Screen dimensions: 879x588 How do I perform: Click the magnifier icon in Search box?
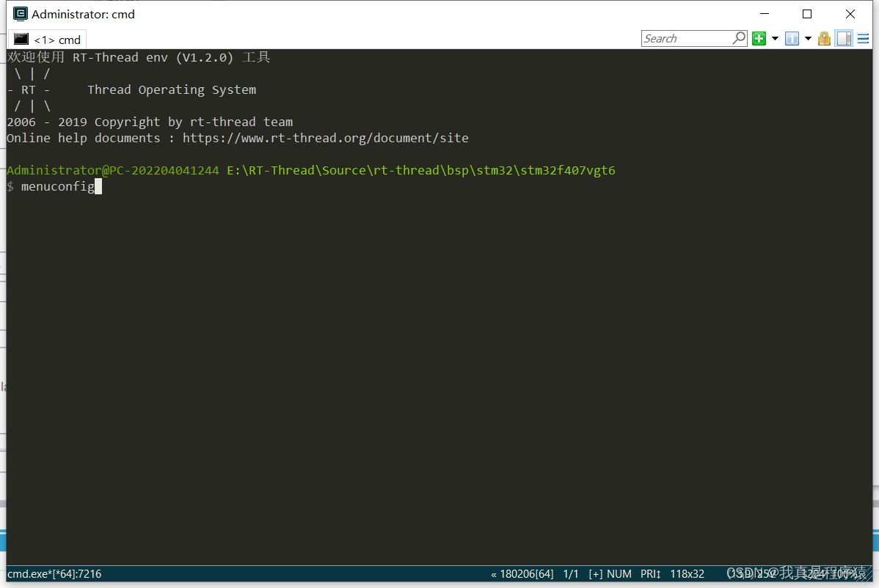740,38
